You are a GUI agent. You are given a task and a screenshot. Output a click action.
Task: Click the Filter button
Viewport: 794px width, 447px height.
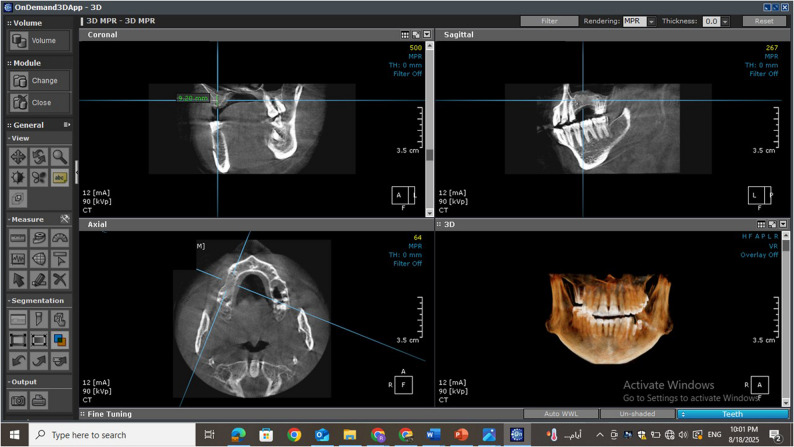pos(549,21)
